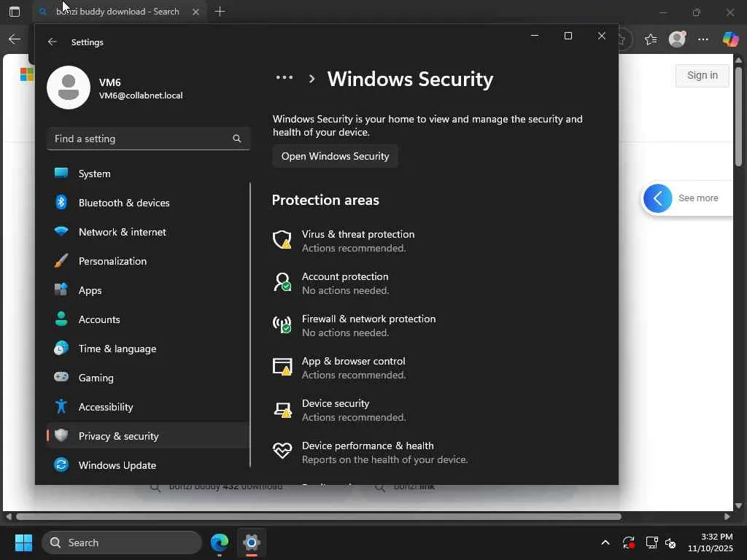The height and width of the screenshot is (560, 747).
Task: Open Network & internet settings
Action: (148, 231)
